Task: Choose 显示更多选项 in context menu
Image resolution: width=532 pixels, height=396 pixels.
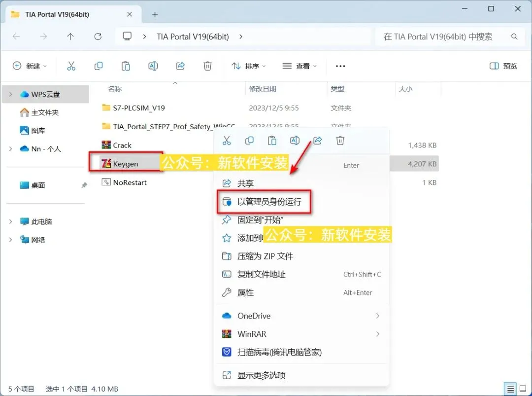Action: pos(302,375)
